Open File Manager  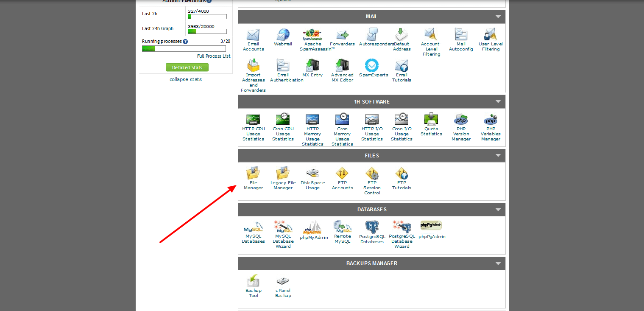(253, 179)
